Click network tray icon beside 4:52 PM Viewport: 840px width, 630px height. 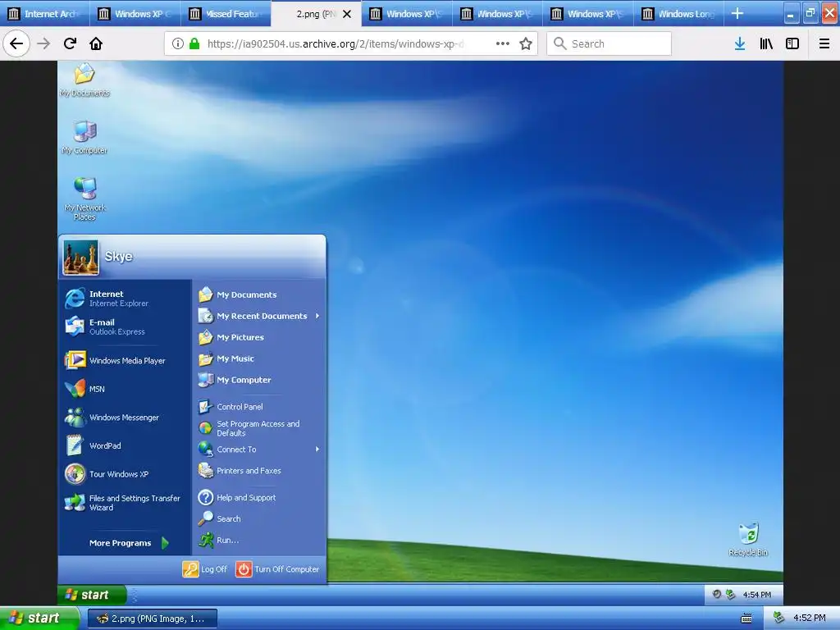coord(779,619)
